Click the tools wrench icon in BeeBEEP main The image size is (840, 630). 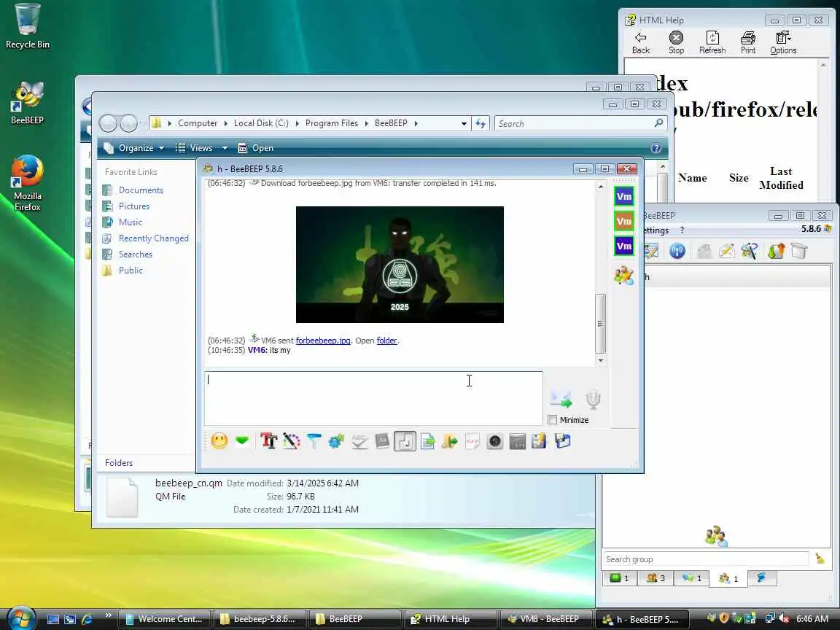pos(749,250)
